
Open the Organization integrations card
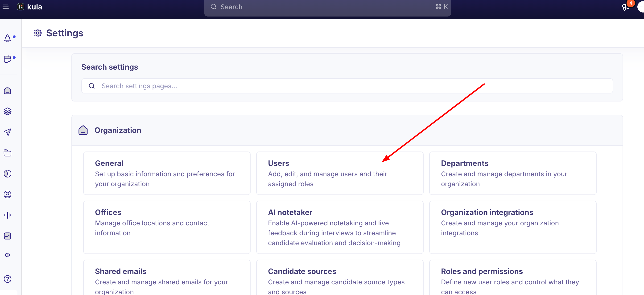513,227
